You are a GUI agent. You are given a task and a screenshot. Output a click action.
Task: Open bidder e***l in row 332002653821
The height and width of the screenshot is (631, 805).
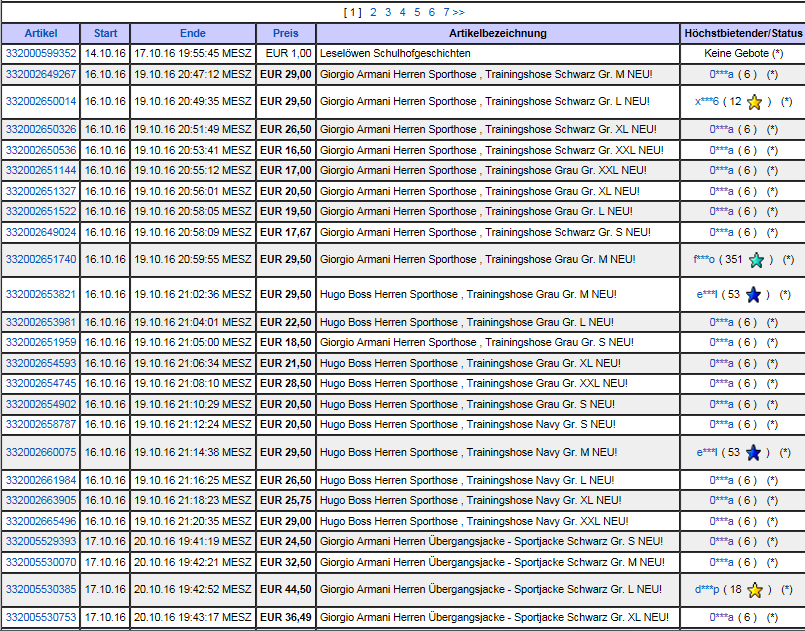pyautogui.click(x=707, y=295)
